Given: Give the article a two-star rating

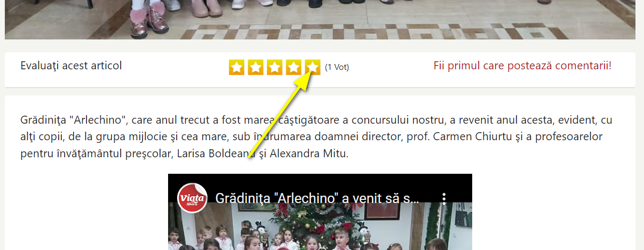Looking at the screenshot, I should 256,67.
